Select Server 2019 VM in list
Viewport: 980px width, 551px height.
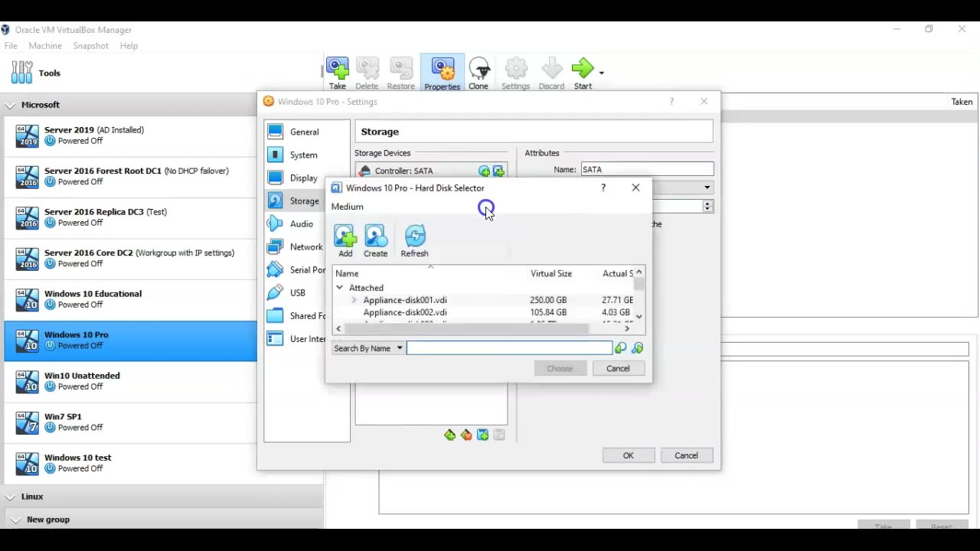[x=131, y=135]
